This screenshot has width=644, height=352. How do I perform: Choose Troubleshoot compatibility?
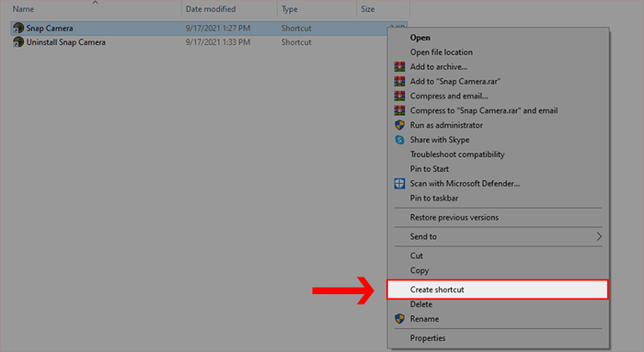[457, 154]
